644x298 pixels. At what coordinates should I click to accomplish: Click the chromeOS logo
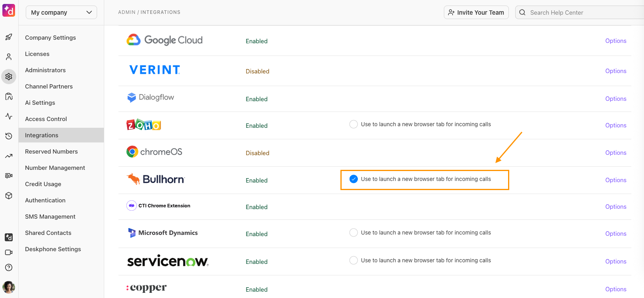(154, 152)
